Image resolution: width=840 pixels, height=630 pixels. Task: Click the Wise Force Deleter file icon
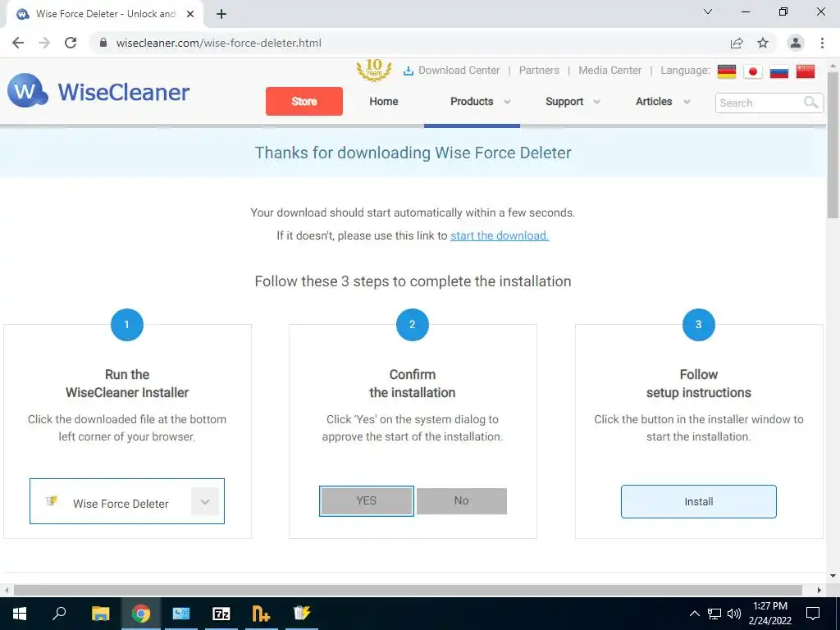coord(52,501)
